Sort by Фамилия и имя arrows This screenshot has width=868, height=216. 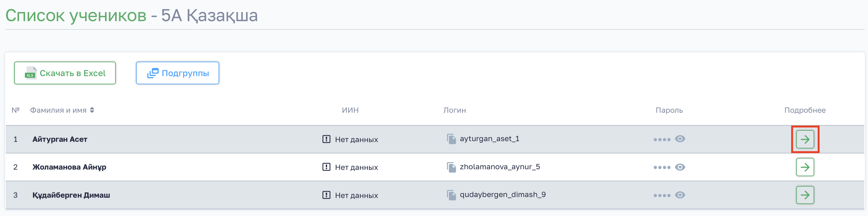coord(92,110)
